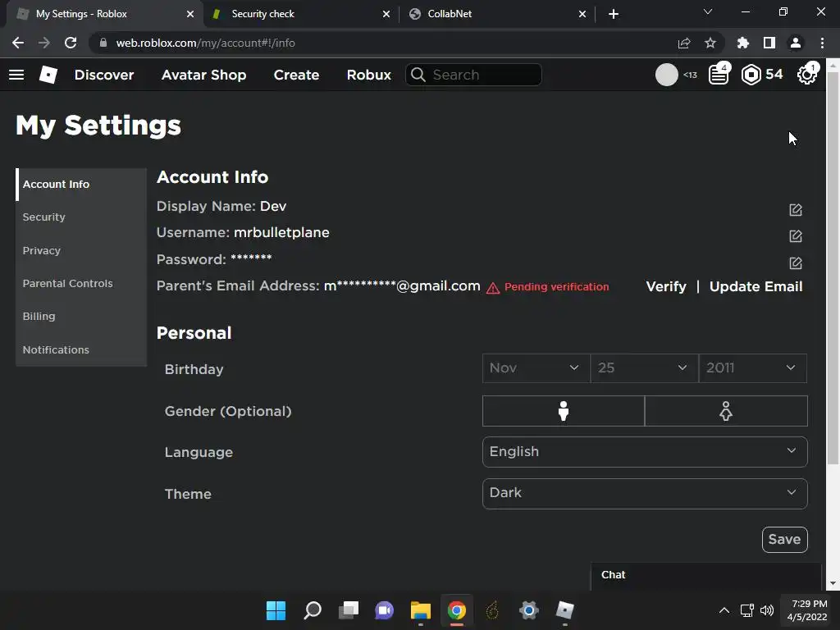This screenshot has height=630, width=840.
Task: Click the Roblox logo home icon
Action: tap(48, 75)
